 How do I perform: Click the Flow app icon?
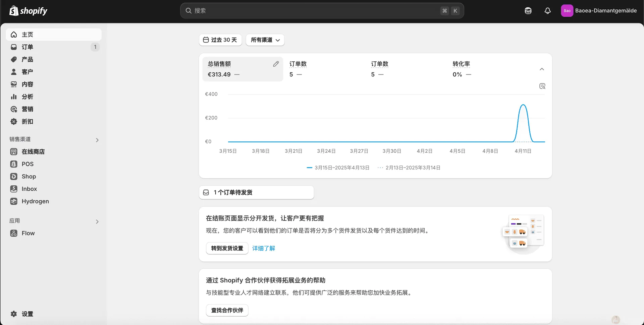point(14,233)
